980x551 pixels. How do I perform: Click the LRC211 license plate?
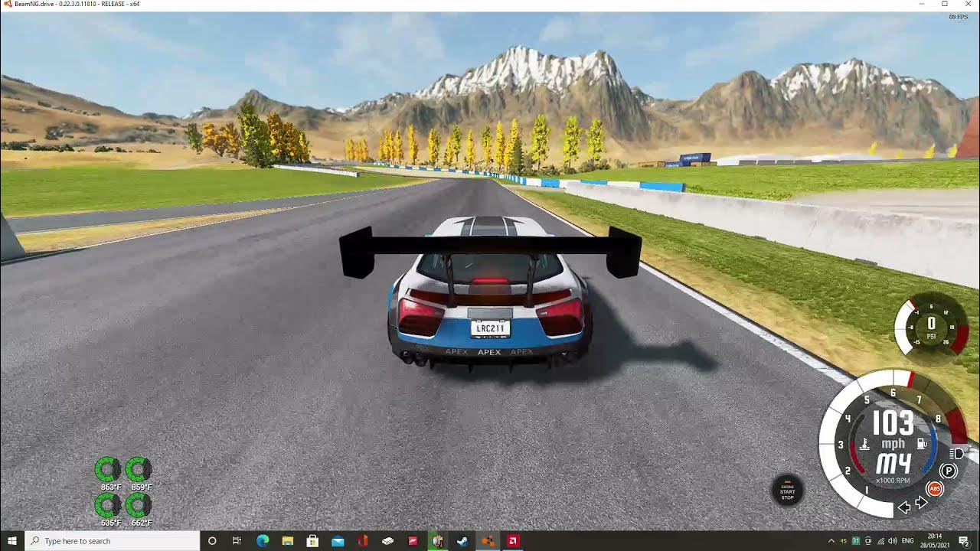(x=490, y=328)
